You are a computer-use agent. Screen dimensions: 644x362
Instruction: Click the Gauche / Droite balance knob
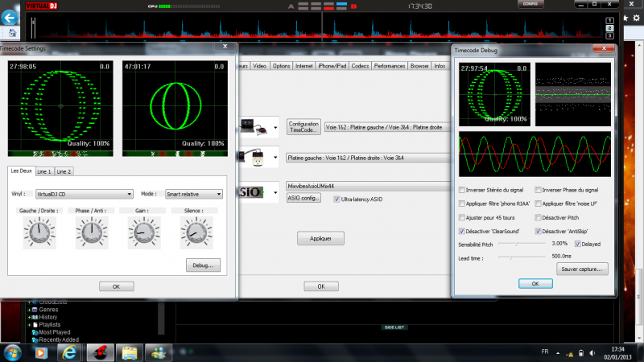click(40, 233)
